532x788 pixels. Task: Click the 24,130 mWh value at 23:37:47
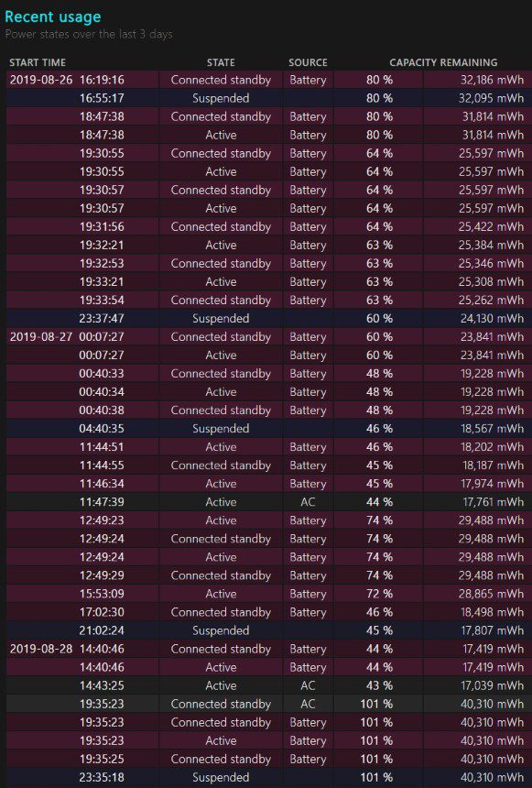tap(492, 318)
